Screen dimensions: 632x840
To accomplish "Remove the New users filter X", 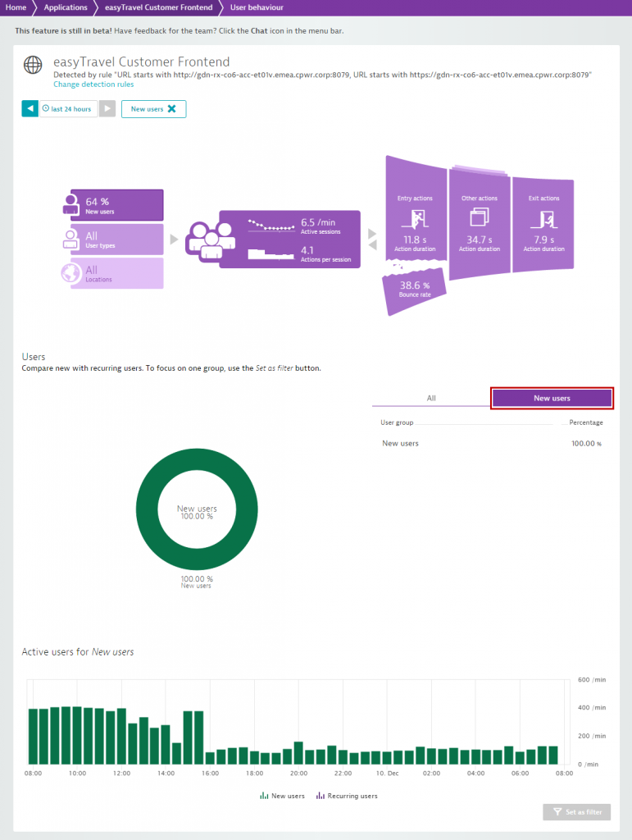I will (x=172, y=109).
